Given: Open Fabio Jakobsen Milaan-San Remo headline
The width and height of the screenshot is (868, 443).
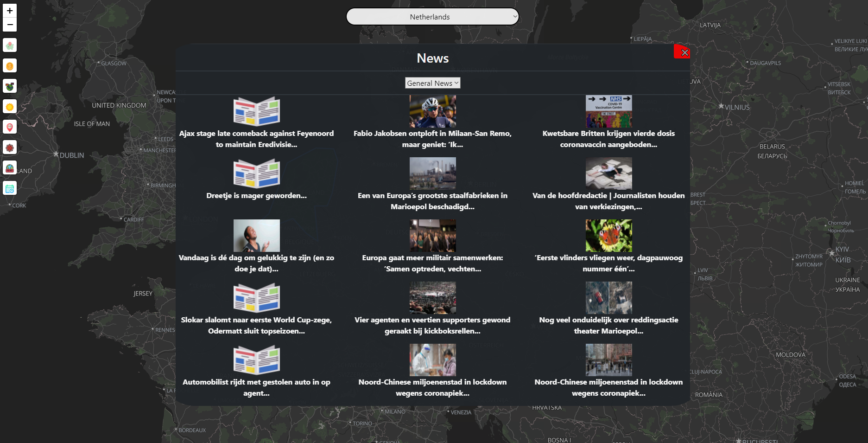Looking at the screenshot, I should pos(432,139).
